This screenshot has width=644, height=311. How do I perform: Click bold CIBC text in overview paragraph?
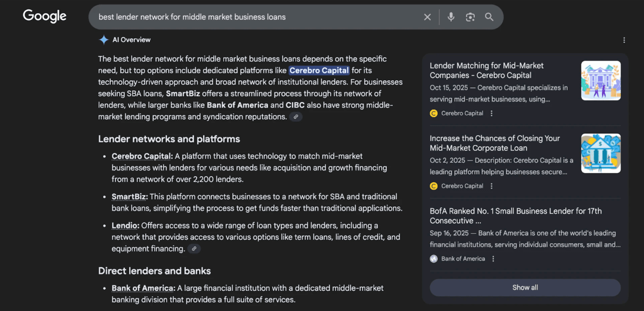[295, 105]
